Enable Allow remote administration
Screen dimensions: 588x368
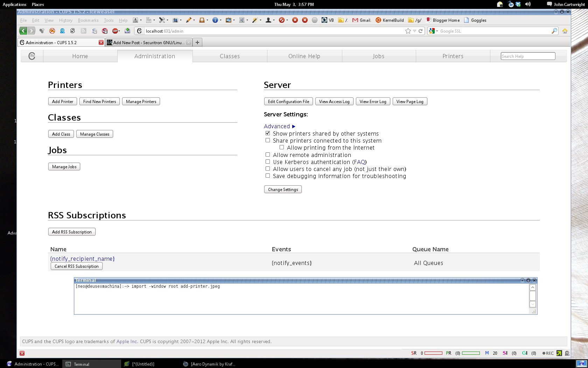(x=268, y=155)
